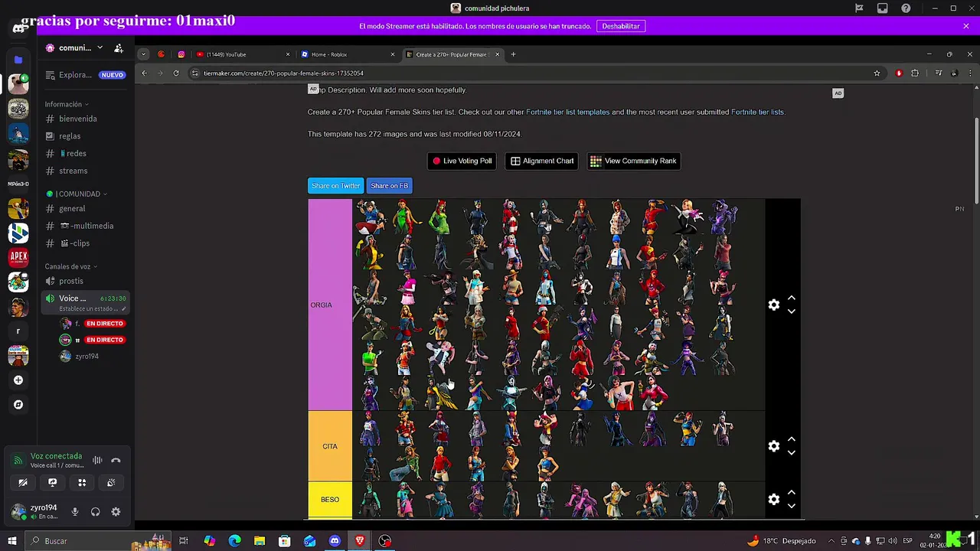The width and height of the screenshot is (980, 551).
Task: Open View Community Rank
Action: (633, 161)
